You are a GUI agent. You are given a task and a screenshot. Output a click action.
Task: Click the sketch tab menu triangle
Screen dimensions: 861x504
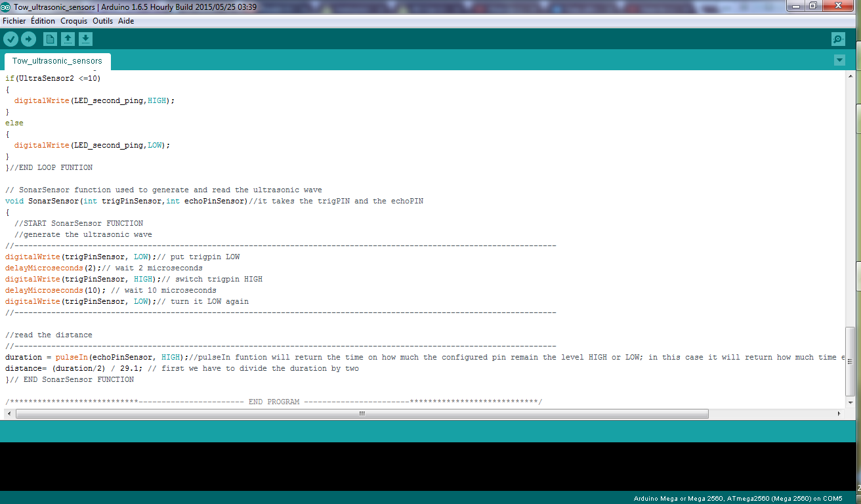click(x=839, y=59)
